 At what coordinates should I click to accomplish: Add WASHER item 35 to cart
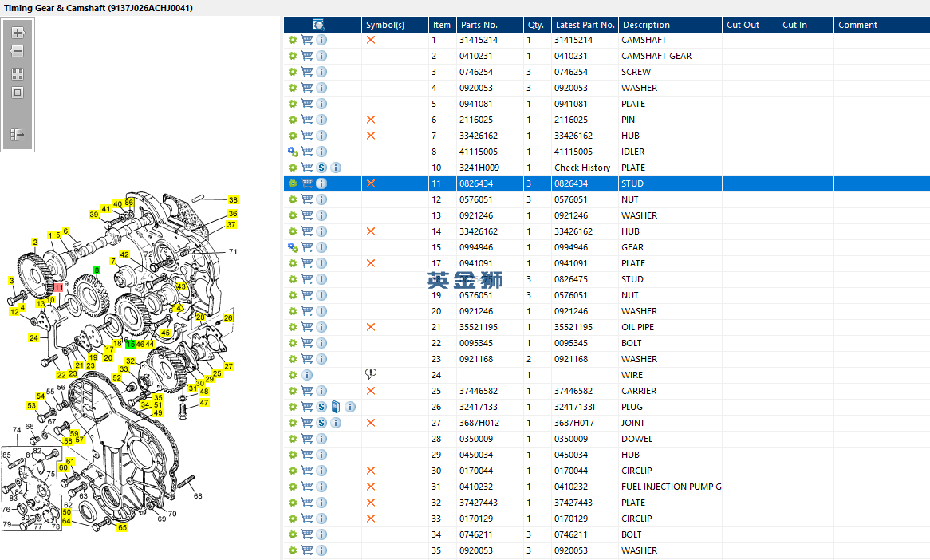(307, 550)
